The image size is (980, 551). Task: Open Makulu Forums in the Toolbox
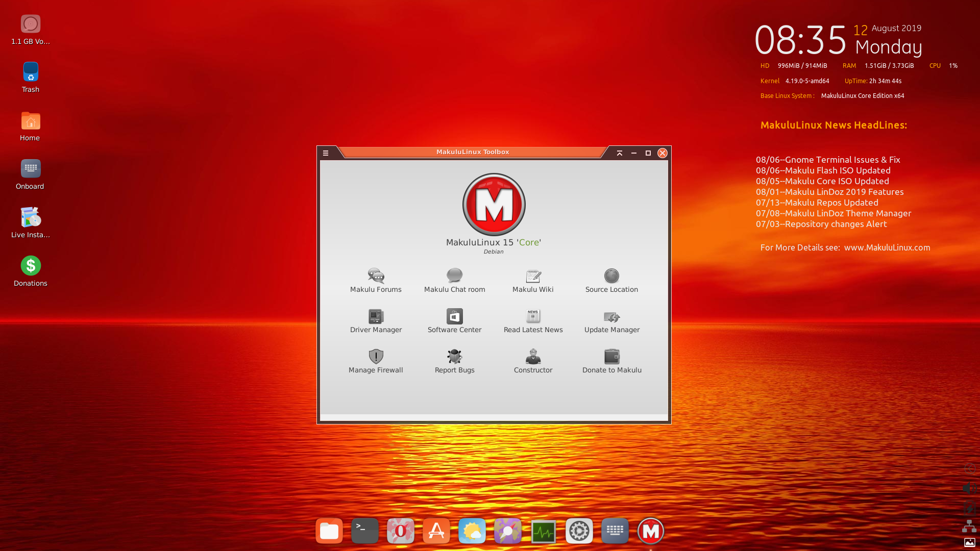coord(376,281)
